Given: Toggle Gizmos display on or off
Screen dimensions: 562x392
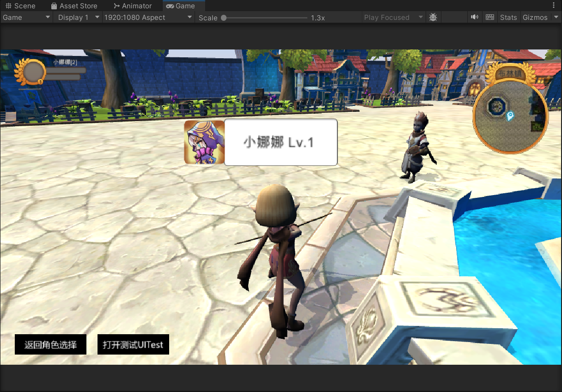Looking at the screenshot, I should tap(535, 18).
